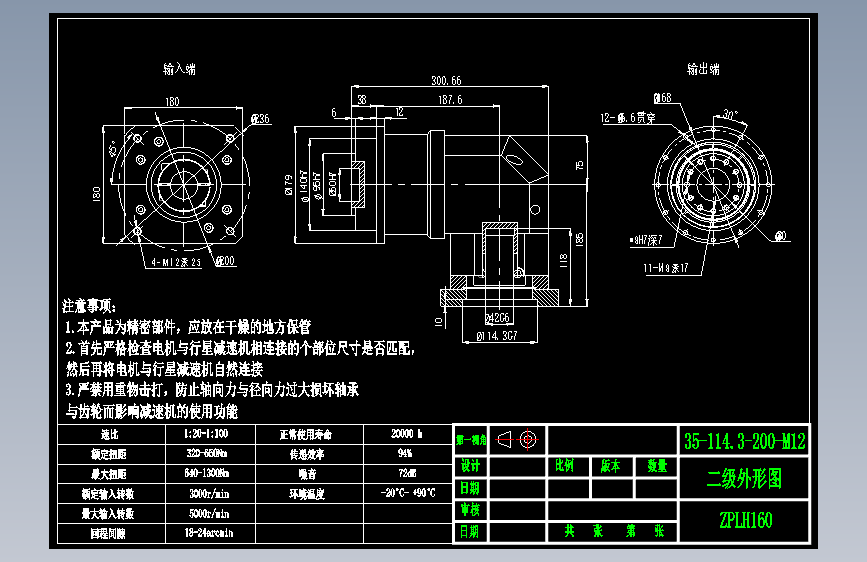This screenshot has height=562, width=867.
Task: Click the '额定扭距' table cell
Action: (109, 454)
